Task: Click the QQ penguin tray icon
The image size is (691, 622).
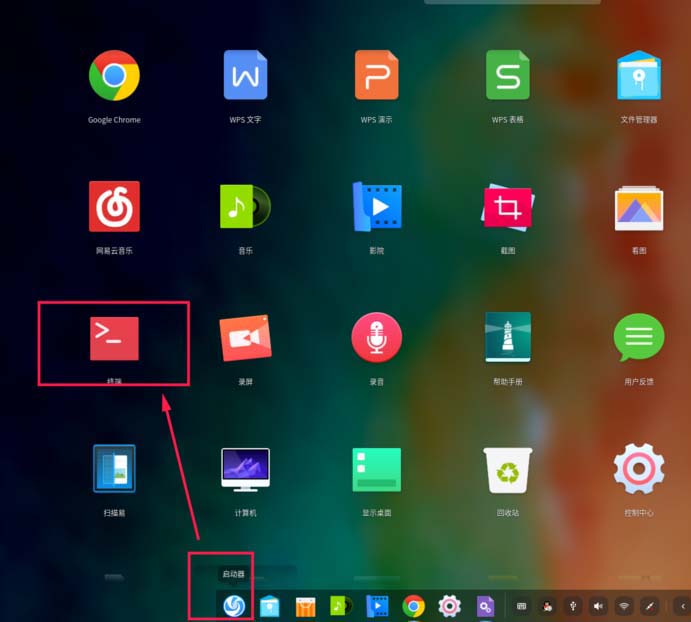Action: [x=547, y=606]
